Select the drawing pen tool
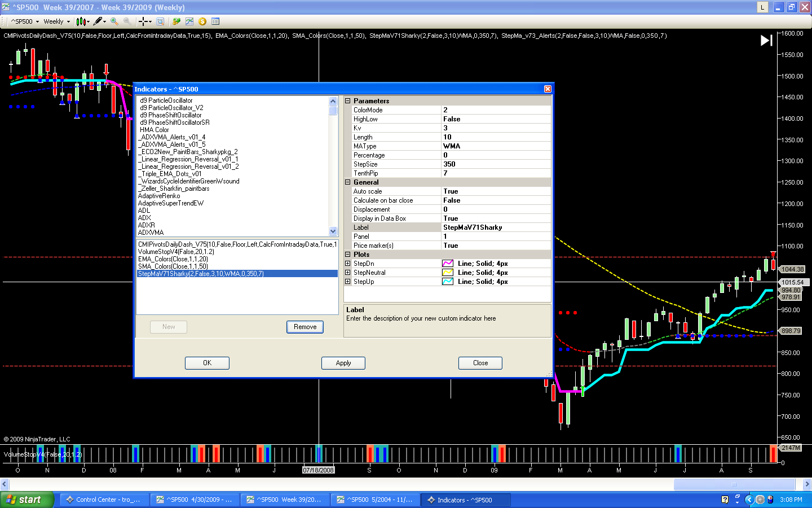 pos(98,21)
